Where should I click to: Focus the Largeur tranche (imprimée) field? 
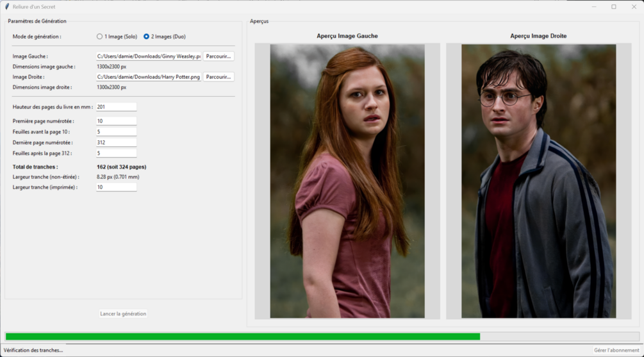click(116, 187)
